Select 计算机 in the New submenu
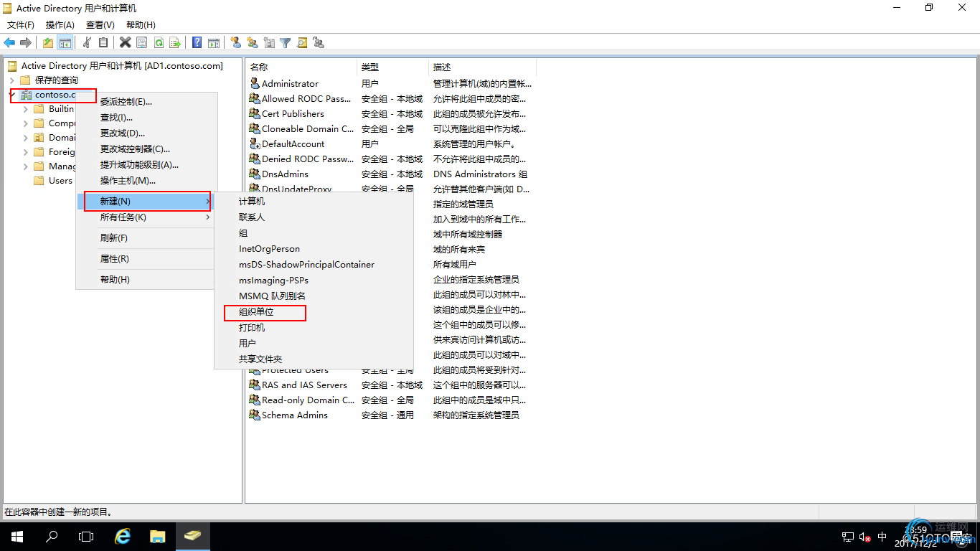 click(314, 202)
